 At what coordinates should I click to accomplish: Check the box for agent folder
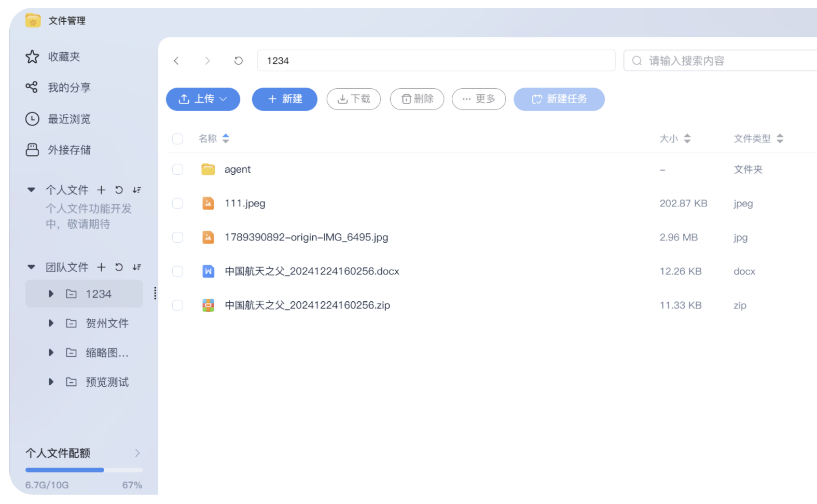[x=177, y=170]
